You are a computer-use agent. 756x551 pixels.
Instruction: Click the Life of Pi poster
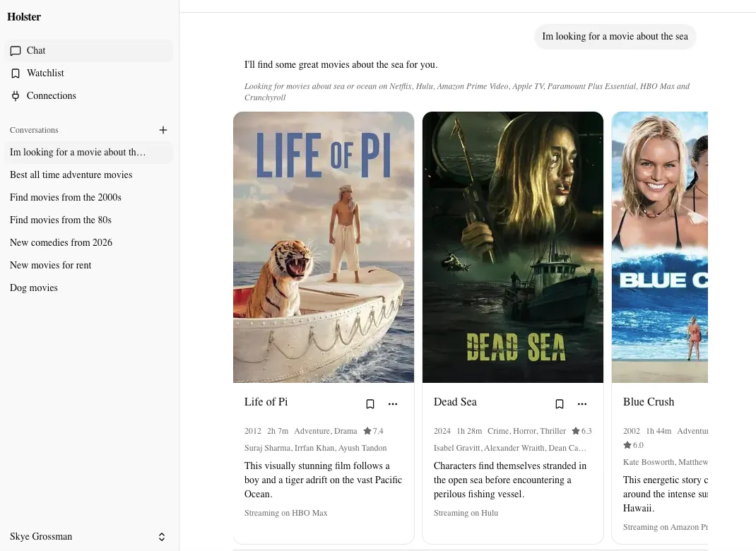point(324,247)
